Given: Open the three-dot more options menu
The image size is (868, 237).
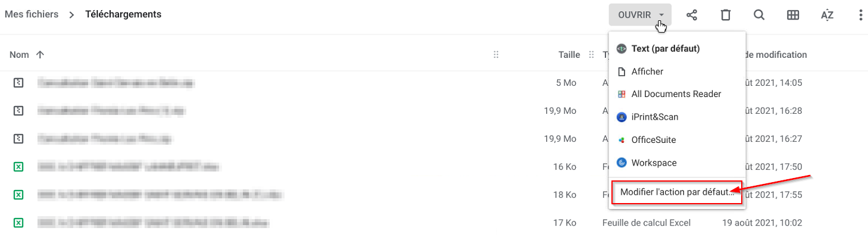Looking at the screenshot, I should click(x=860, y=15).
